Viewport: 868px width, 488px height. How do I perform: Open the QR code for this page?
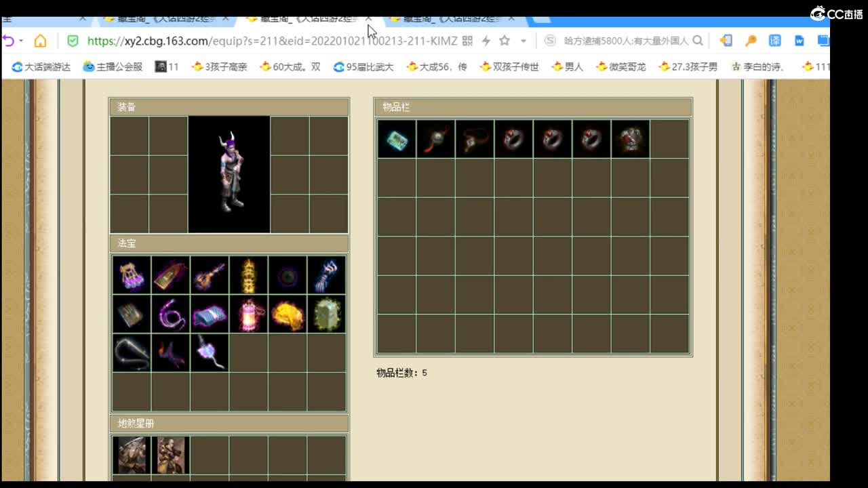coord(467,41)
